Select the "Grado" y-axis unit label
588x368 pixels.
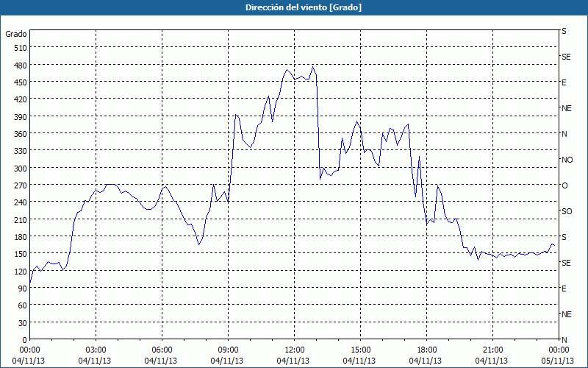click(x=16, y=34)
